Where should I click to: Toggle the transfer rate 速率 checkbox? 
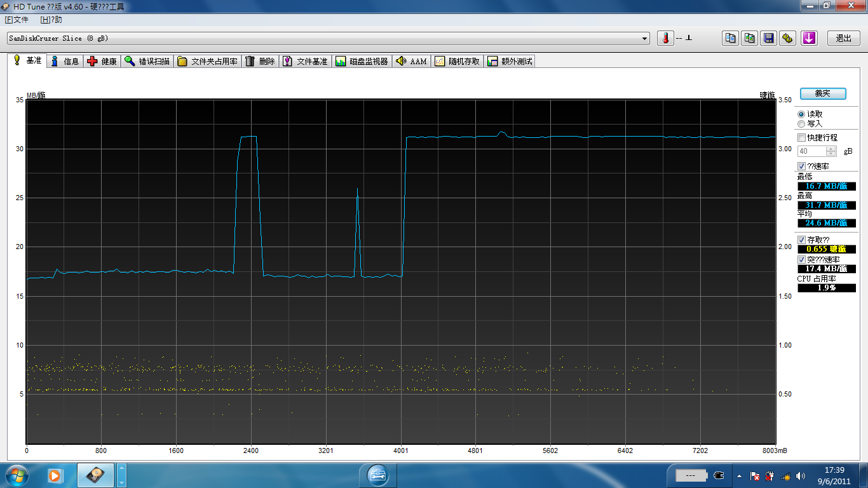pyautogui.click(x=801, y=166)
